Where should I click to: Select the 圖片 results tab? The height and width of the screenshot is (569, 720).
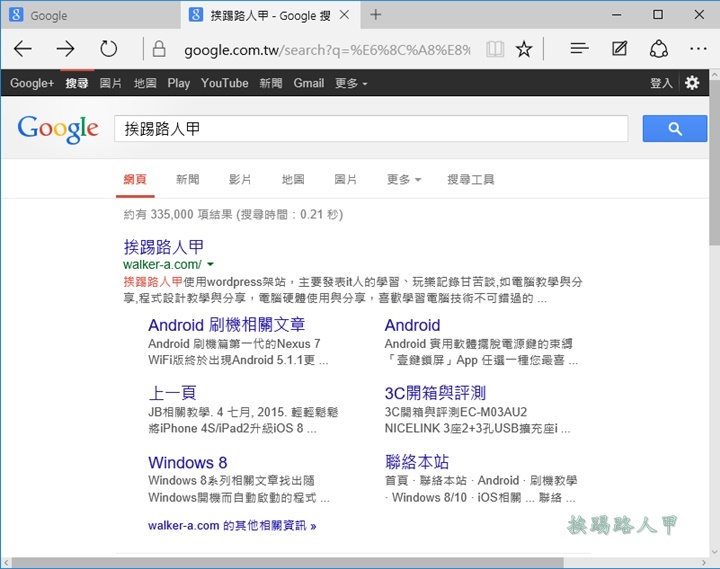point(345,179)
